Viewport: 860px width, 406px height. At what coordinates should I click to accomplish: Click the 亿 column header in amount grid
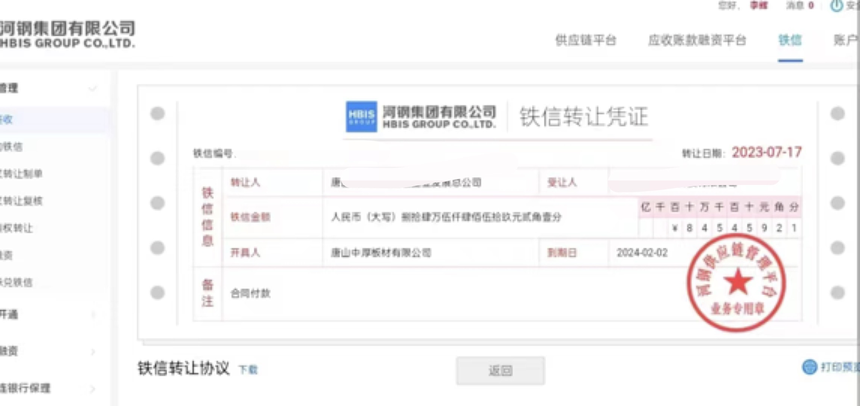click(645, 207)
